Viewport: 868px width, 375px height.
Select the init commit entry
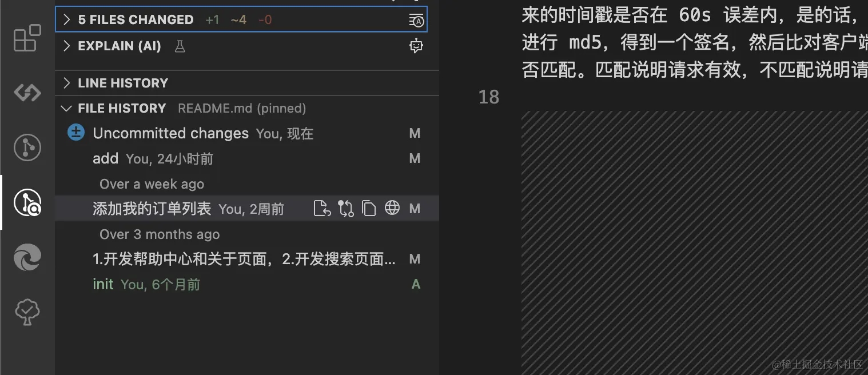tap(247, 284)
